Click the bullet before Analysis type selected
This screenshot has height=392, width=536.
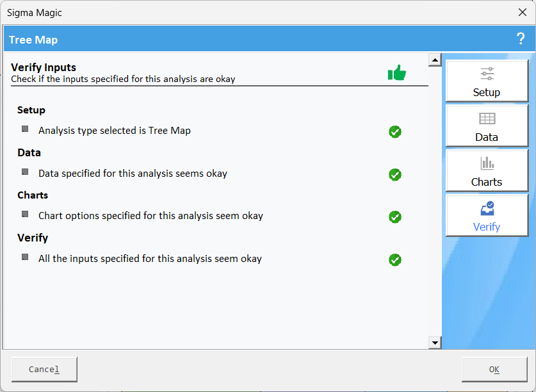coord(25,129)
